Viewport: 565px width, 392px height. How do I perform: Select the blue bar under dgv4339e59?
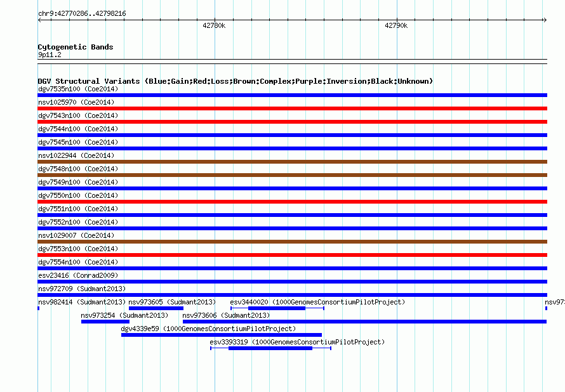point(222,335)
